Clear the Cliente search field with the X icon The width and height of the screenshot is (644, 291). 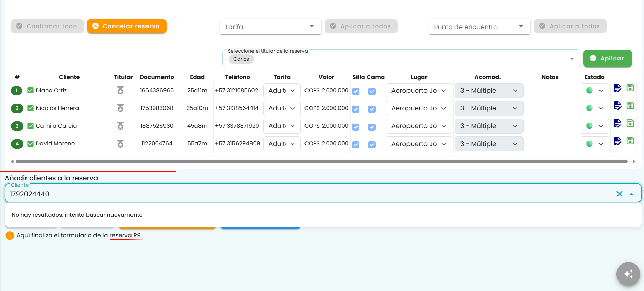pyautogui.click(x=619, y=194)
